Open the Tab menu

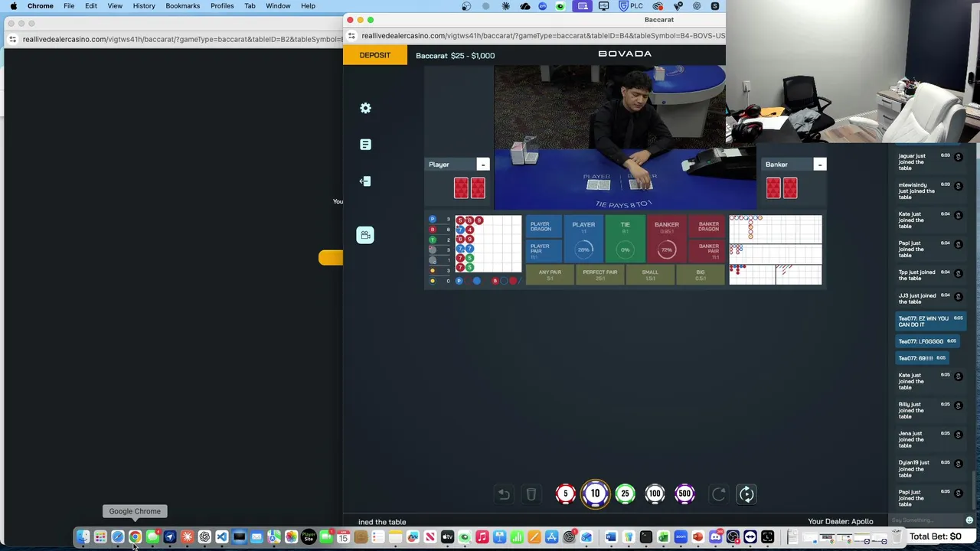click(250, 6)
